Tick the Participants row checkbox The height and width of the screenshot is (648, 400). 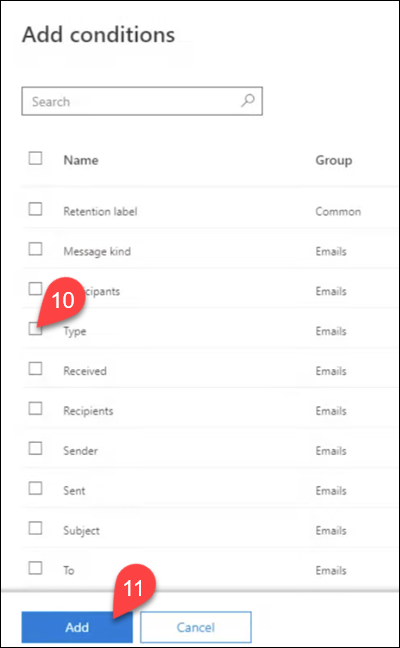[36, 289]
